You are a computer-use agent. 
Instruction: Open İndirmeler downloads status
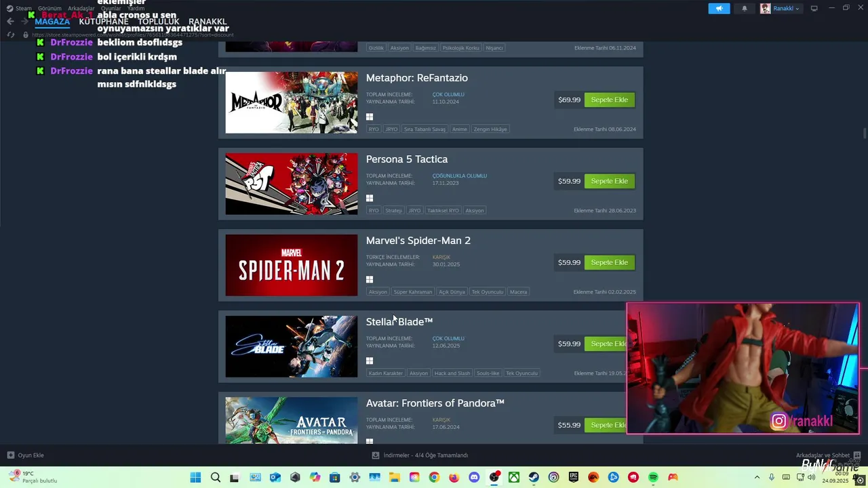tap(420, 455)
